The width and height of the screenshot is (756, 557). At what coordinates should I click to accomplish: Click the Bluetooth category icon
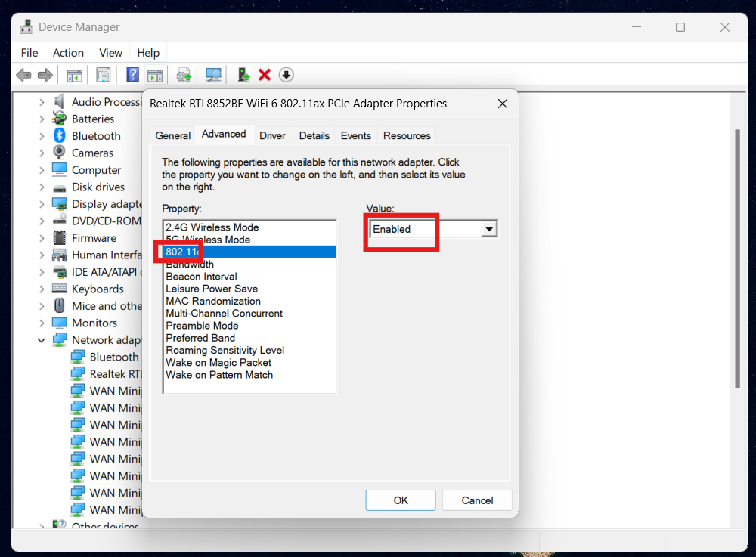[59, 135]
